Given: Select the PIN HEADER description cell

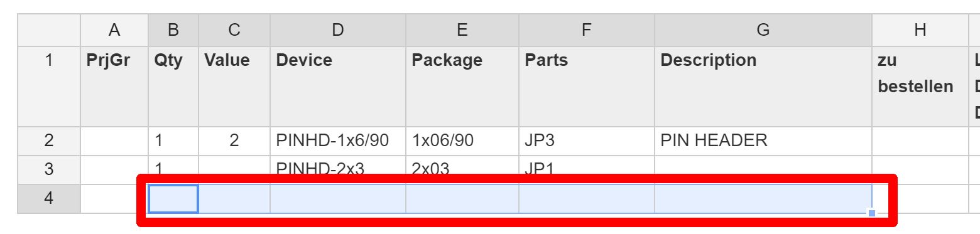Looking at the screenshot, I should [763, 141].
